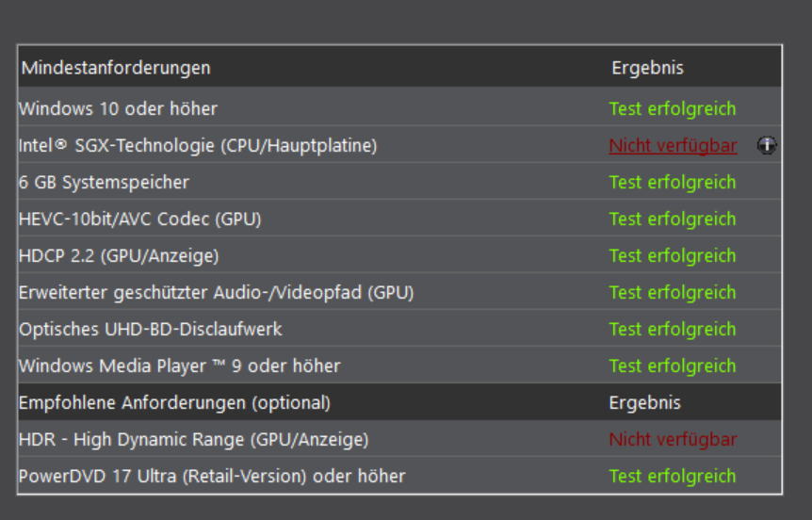Click the 'Optisches UHD-BD-Disclaufwerk' requirement
Screen dimensions: 812x520
(150, 330)
